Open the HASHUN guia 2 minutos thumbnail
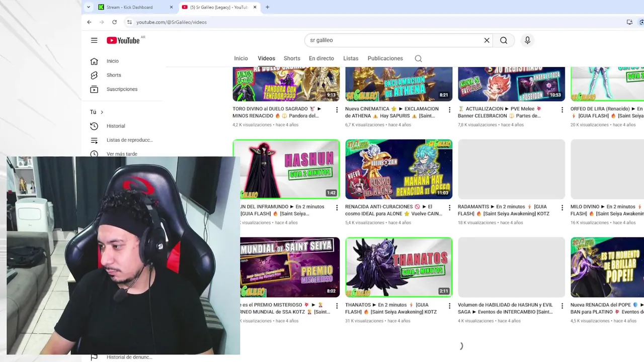 286,169
